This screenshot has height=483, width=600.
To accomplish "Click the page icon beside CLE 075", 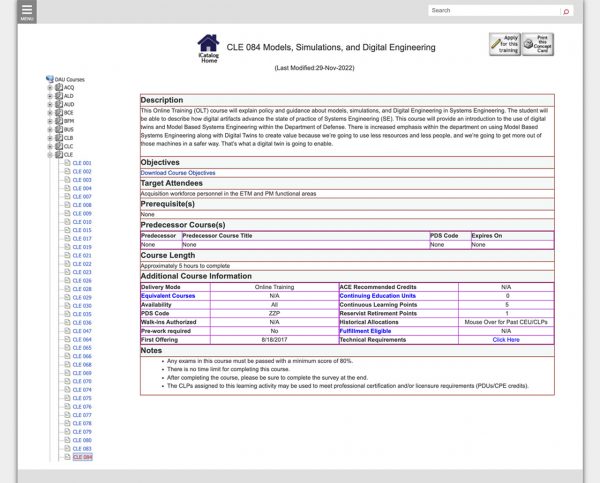I will [x=67, y=398].
